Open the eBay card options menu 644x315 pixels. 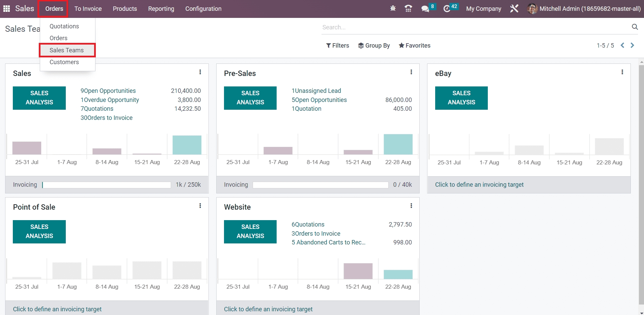click(622, 72)
